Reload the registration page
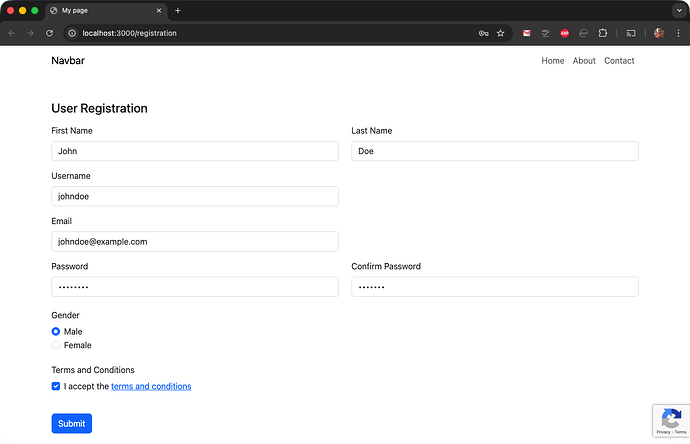 pos(49,33)
